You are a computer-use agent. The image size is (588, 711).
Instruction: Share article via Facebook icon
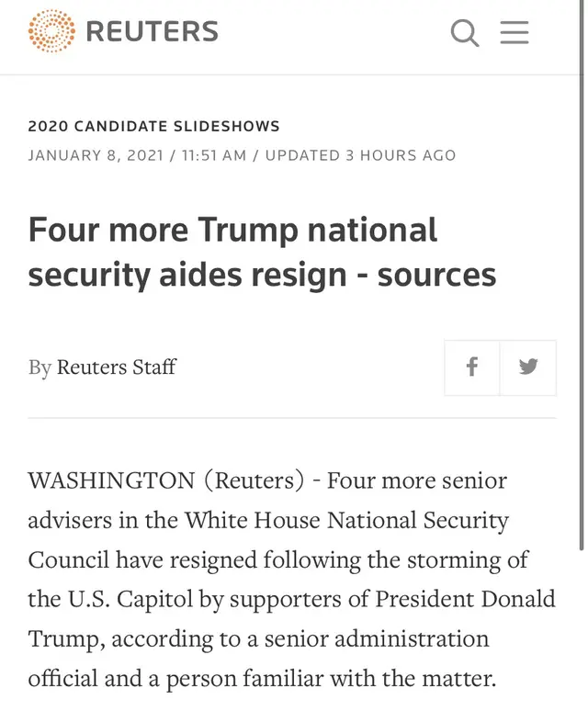click(472, 367)
